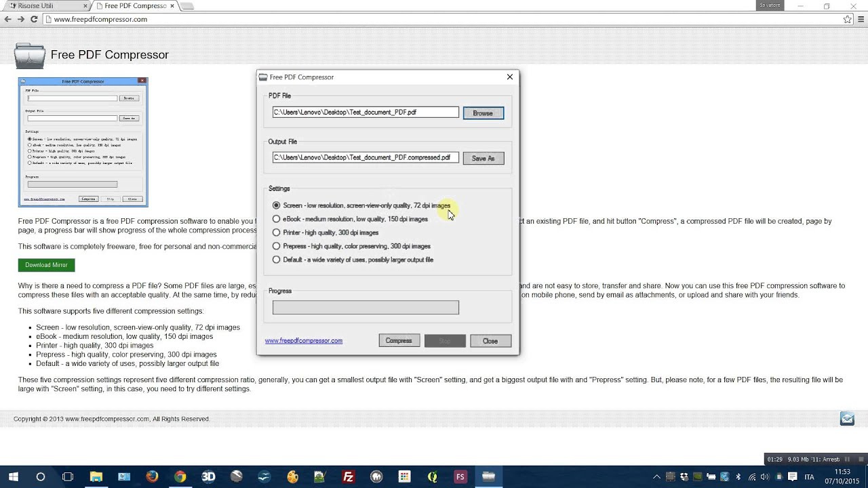
Task: Click the mail icon at page bottom right
Action: 847,418
